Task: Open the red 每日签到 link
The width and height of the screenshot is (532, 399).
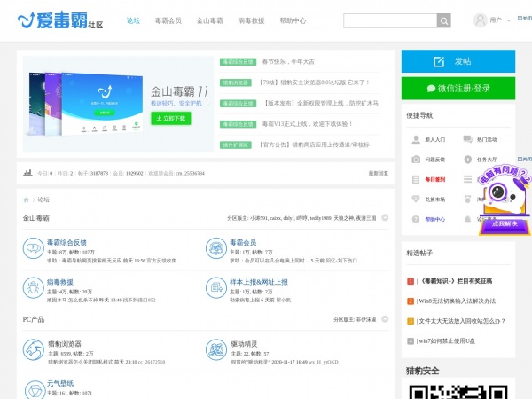Action: click(x=435, y=179)
